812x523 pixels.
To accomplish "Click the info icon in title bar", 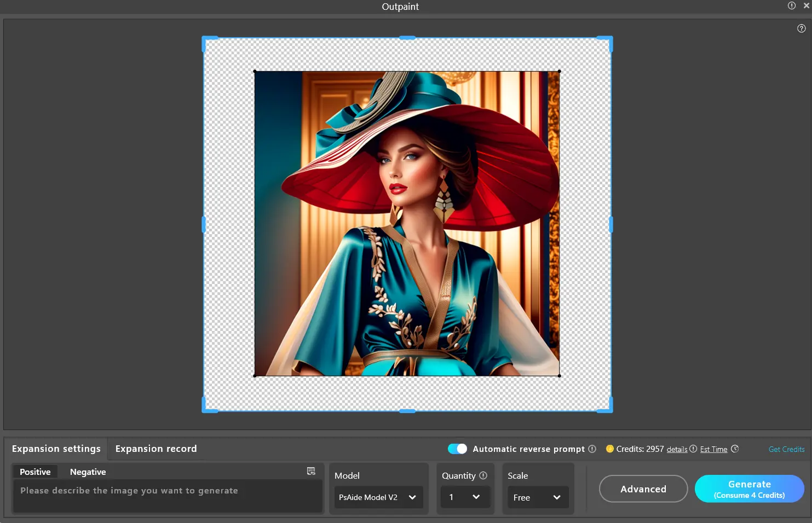I will click(791, 5).
